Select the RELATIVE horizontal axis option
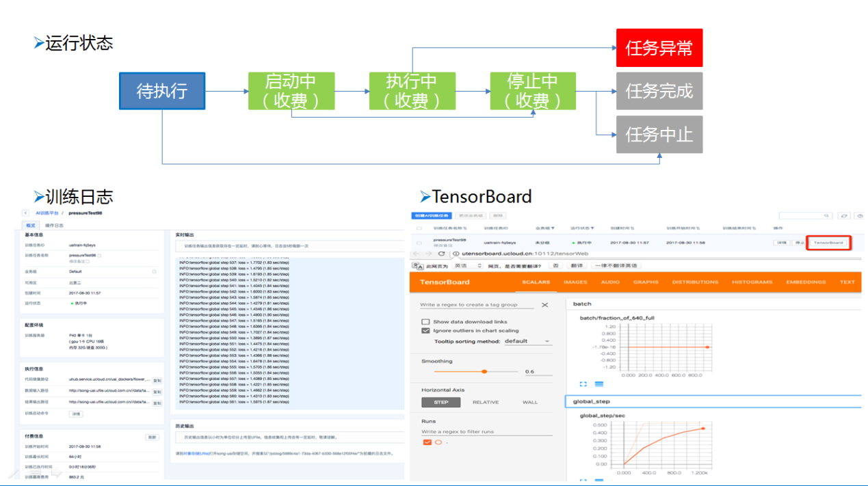Viewport: 868px width, 486px height. (x=486, y=402)
